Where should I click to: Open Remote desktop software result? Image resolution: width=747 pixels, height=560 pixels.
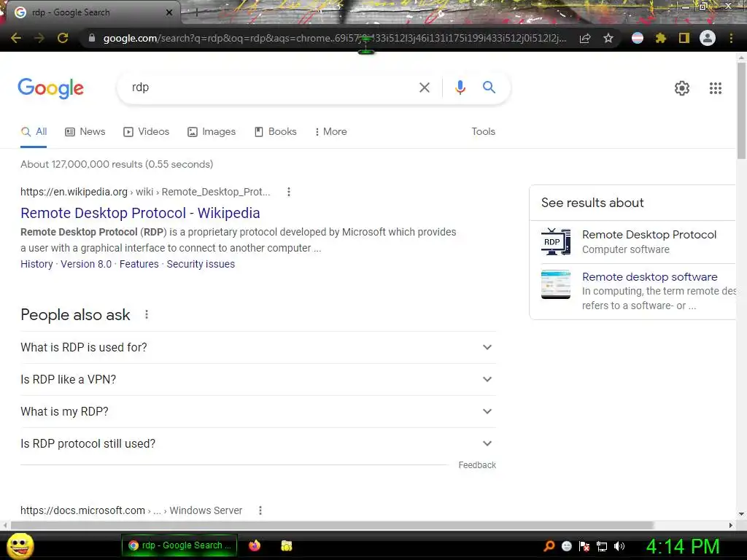[x=649, y=276]
